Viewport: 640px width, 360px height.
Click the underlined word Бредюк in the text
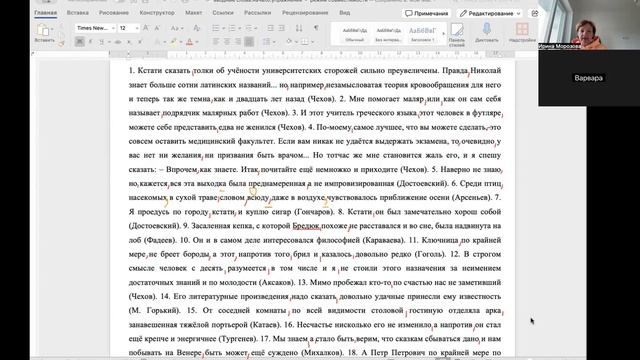[x=306, y=226]
